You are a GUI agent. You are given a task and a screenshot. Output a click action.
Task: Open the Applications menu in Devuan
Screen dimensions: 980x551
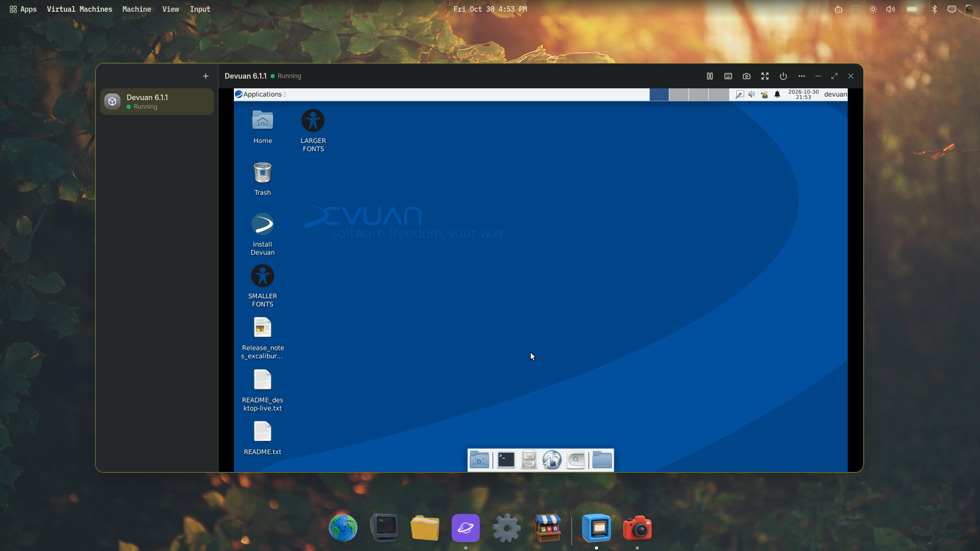[x=260, y=94]
